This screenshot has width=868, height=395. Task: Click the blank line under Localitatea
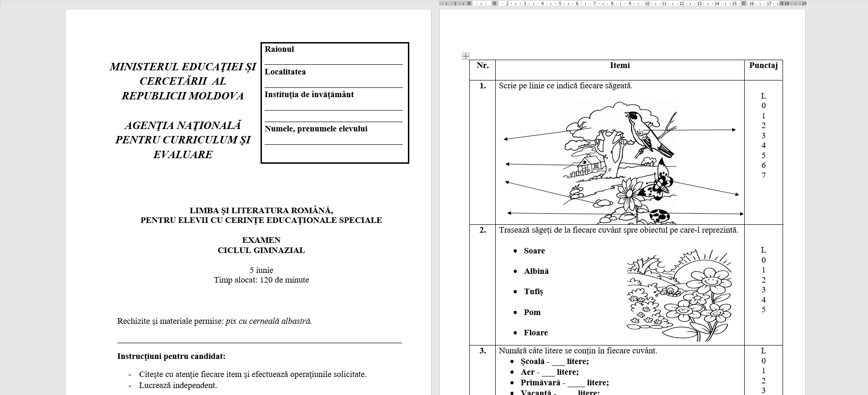pos(333,84)
